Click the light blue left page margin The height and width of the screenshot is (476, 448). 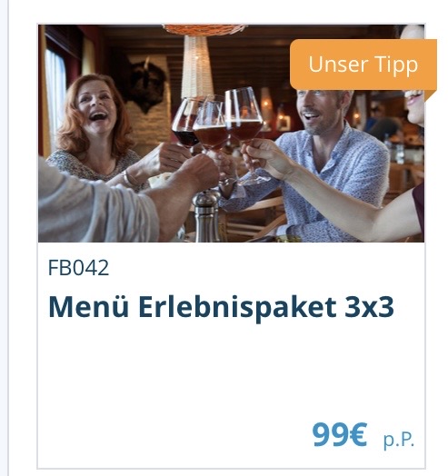[x=5, y=238]
